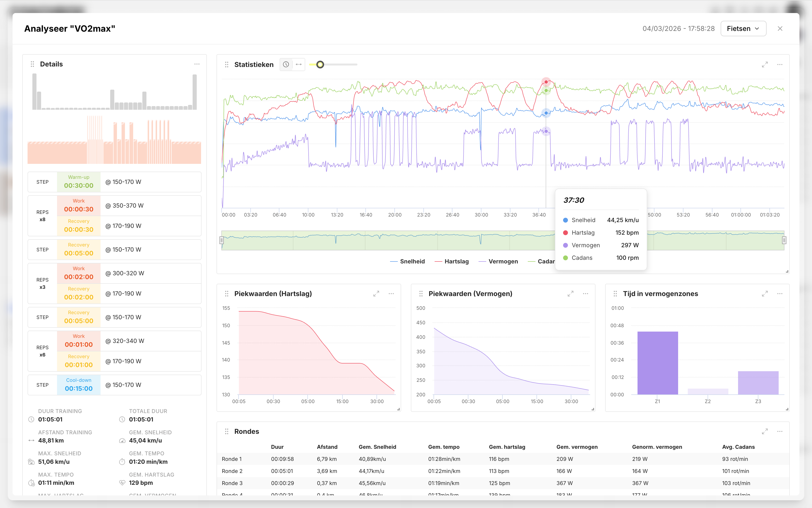Expand Piekwaarden (Hartslag) chart
This screenshot has width=812, height=508.
(376, 294)
